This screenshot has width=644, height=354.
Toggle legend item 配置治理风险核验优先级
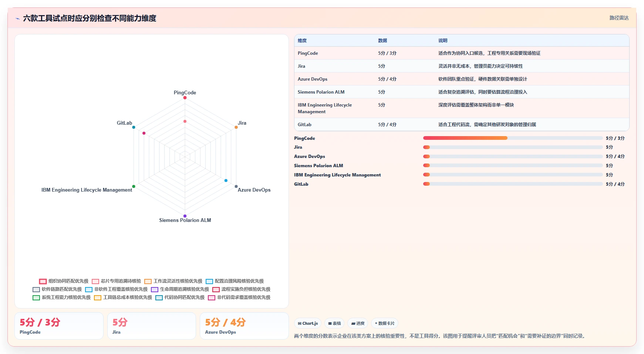click(x=235, y=281)
